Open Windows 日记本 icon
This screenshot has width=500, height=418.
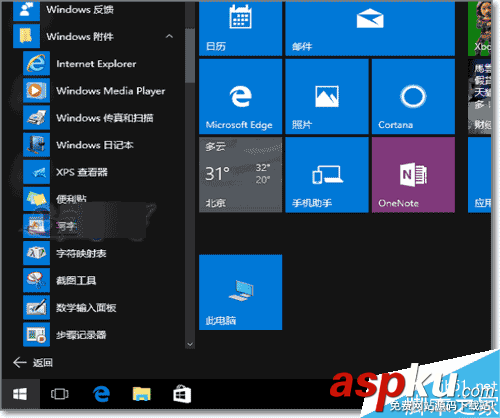(36, 145)
